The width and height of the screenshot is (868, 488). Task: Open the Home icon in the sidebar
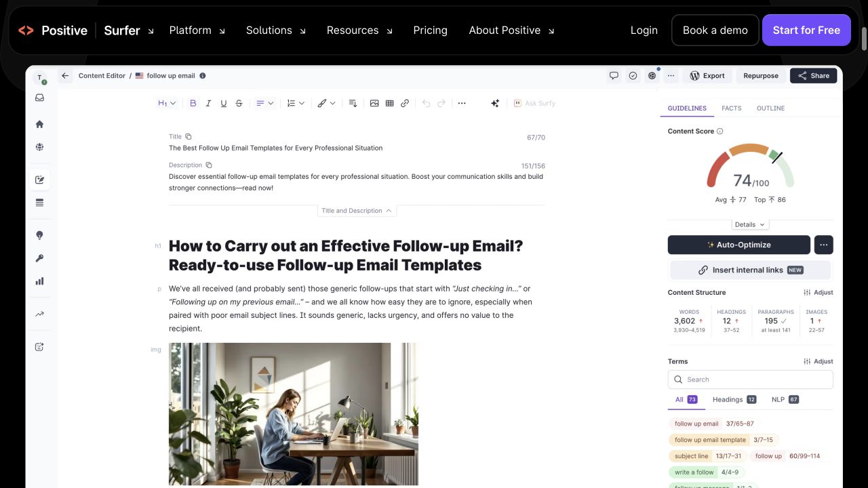[x=39, y=124]
